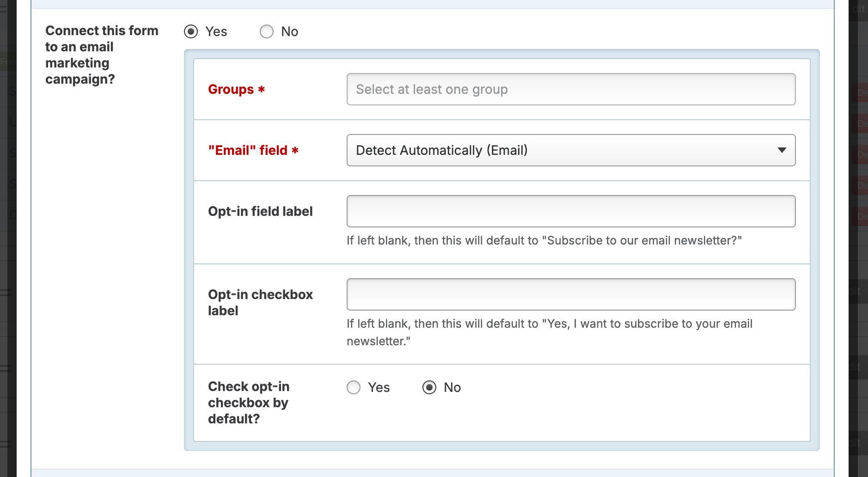Click the lowest red Delete button on right edge
Screen dimensions: 868x477
pos(862,216)
